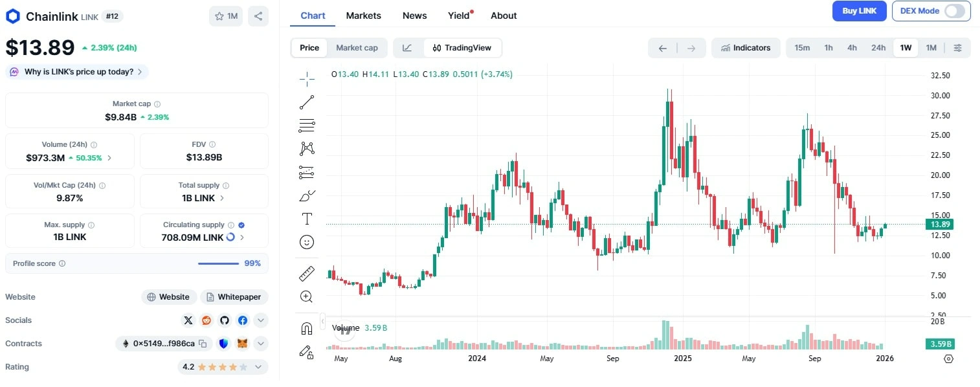
Task: Toggle DEX Mode switch
Action: [x=954, y=11]
